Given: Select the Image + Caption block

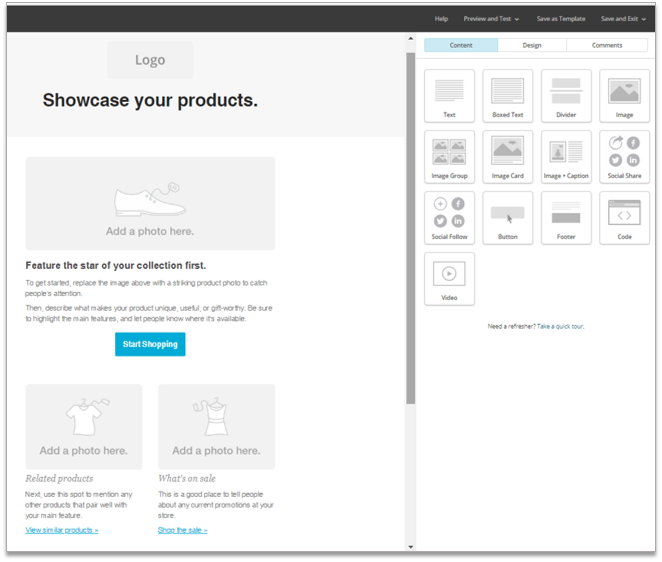Looking at the screenshot, I should pos(566,157).
